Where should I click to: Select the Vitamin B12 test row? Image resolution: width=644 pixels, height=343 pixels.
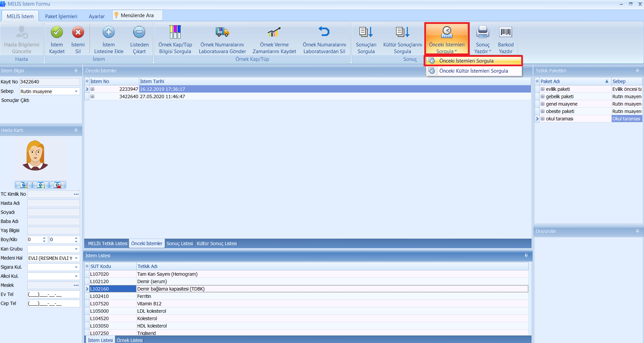click(x=306, y=304)
